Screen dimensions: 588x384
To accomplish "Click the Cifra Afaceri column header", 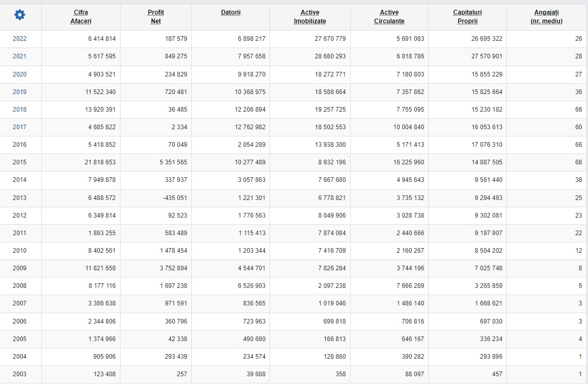I will tap(81, 17).
